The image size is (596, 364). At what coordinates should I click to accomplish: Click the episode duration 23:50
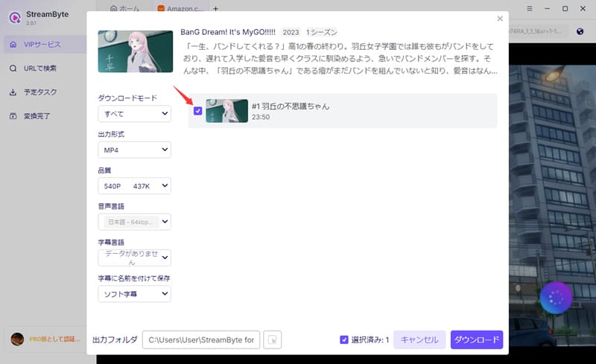pyautogui.click(x=261, y=117)
